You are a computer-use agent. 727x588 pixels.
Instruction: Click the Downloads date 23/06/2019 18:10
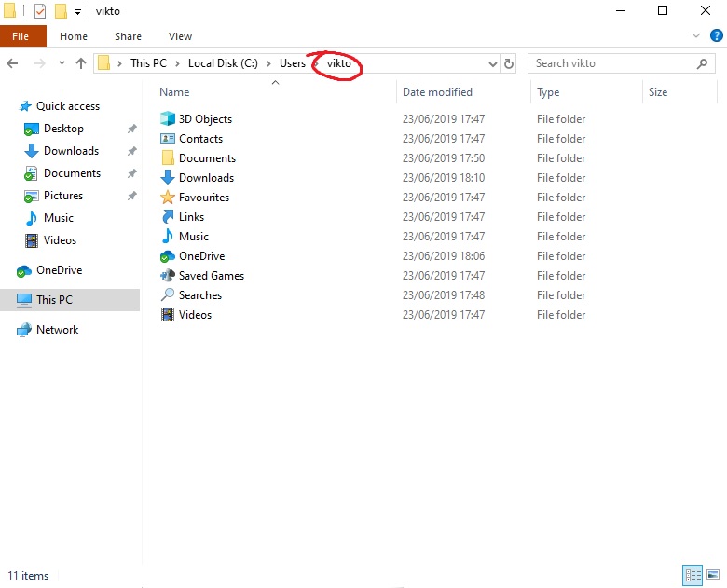pyautogui.click(x=444, y=178)
